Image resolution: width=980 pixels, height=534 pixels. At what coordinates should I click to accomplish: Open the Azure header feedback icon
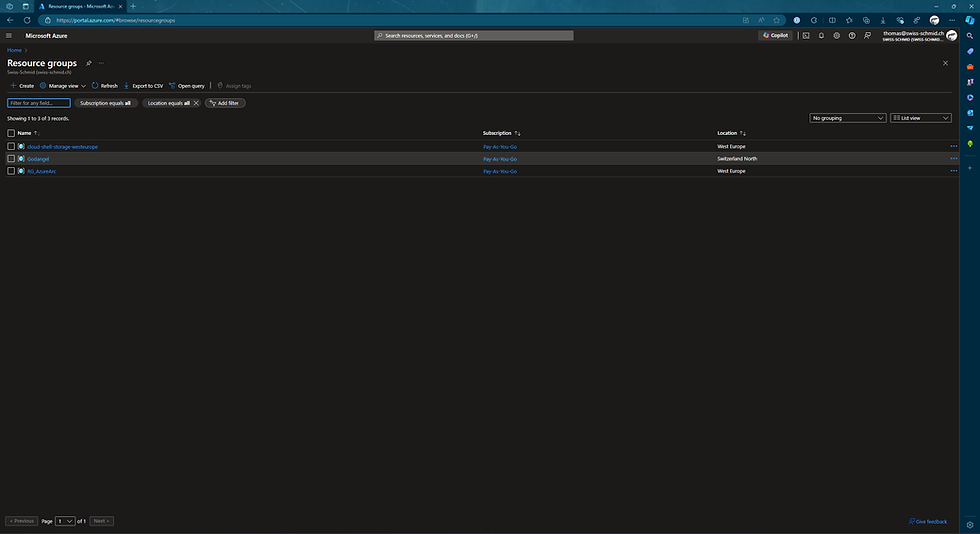pyautogui.click(x=868, y=36)
